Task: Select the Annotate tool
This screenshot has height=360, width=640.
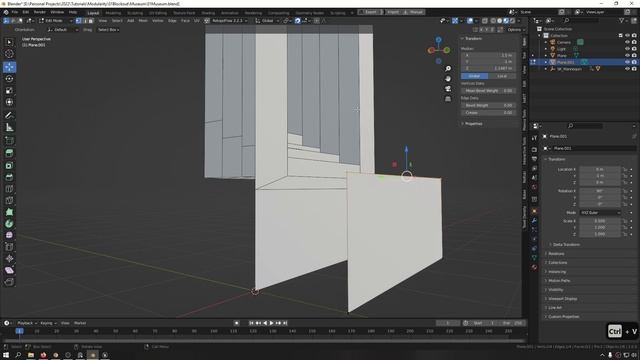Action: 9,116
